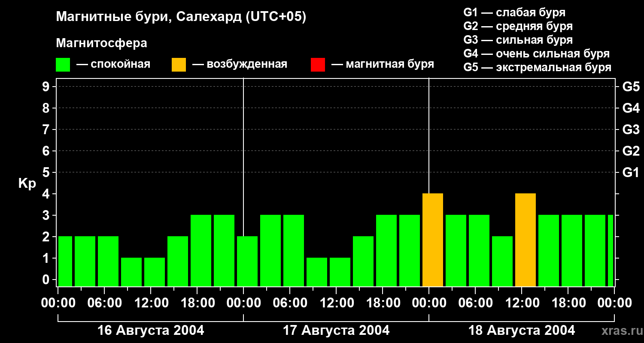Image resolution: width=644 pixels, height=343 pixels.
Task: Click the orange Kp 4 bar at 12:00 on 18 Августа
Action: 526,240
